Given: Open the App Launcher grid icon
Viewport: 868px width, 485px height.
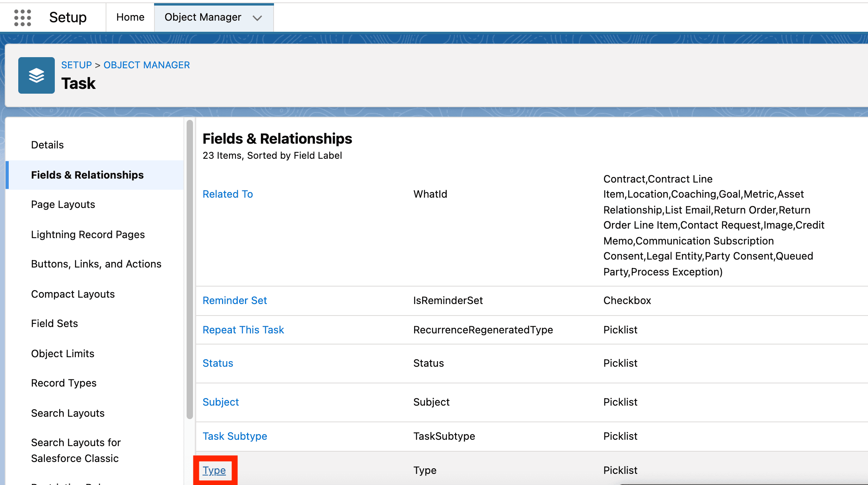Looking at the screenshot, I should coord(22,17).
